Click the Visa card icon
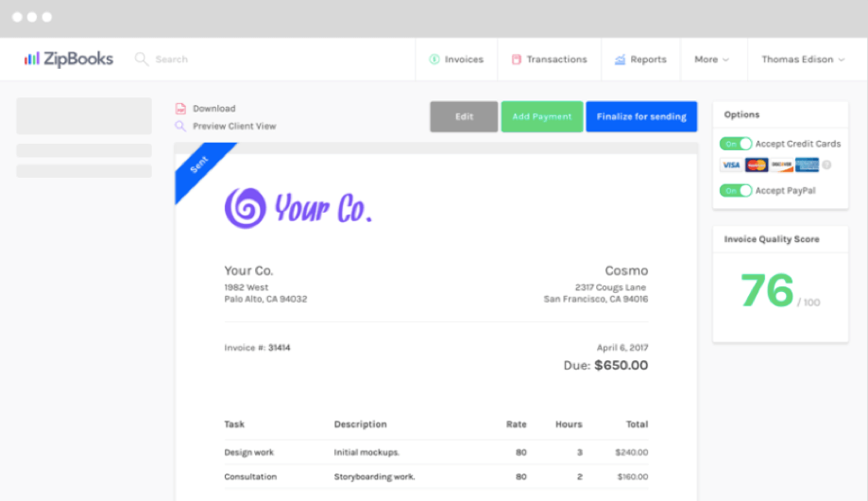The image size is (868, 501). click(x=731, y=165)
